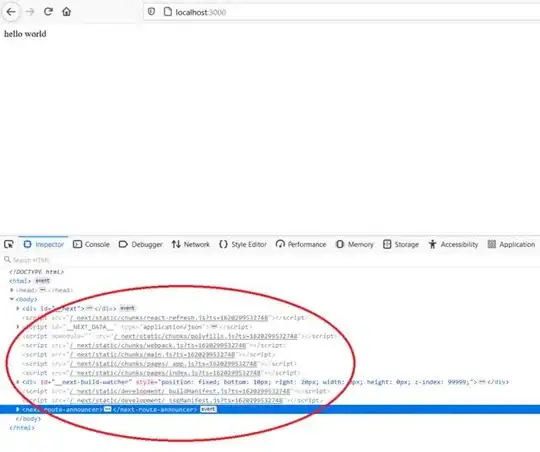Open the Storage tab
This screenshot has width=540, height=452.
tap(401, 244)
